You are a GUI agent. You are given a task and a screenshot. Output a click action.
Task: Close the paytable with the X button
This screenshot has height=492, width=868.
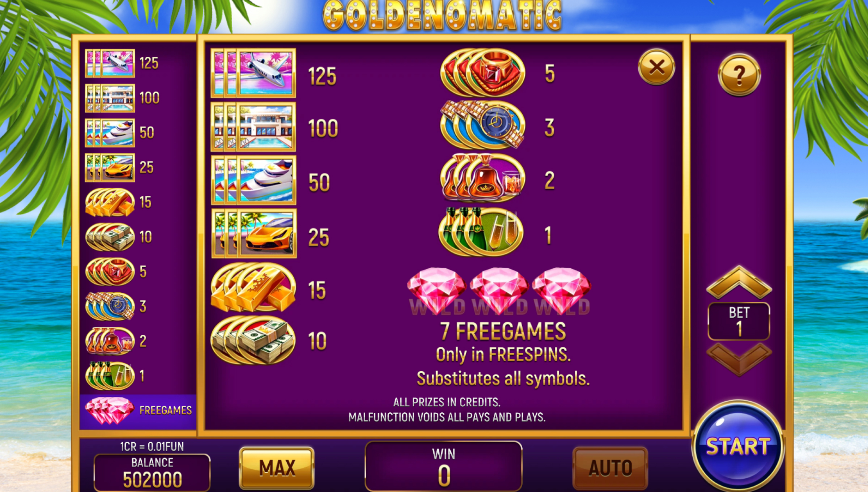tap(656, 67)
